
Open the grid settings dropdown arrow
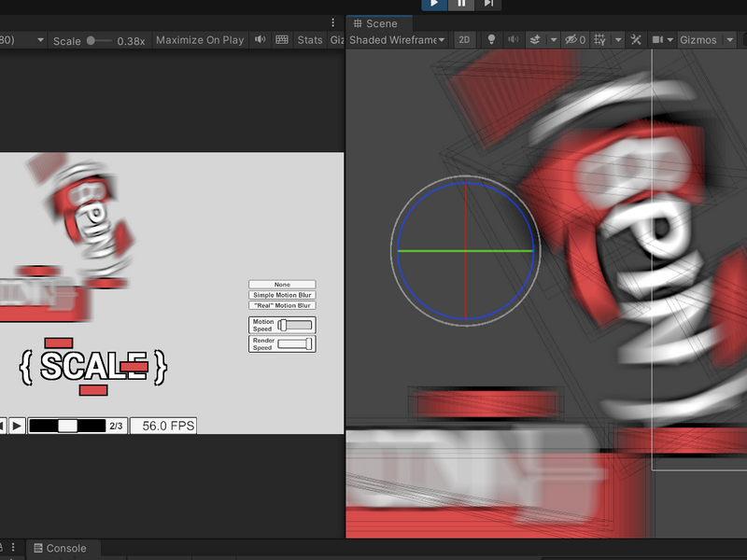point(618,40)
